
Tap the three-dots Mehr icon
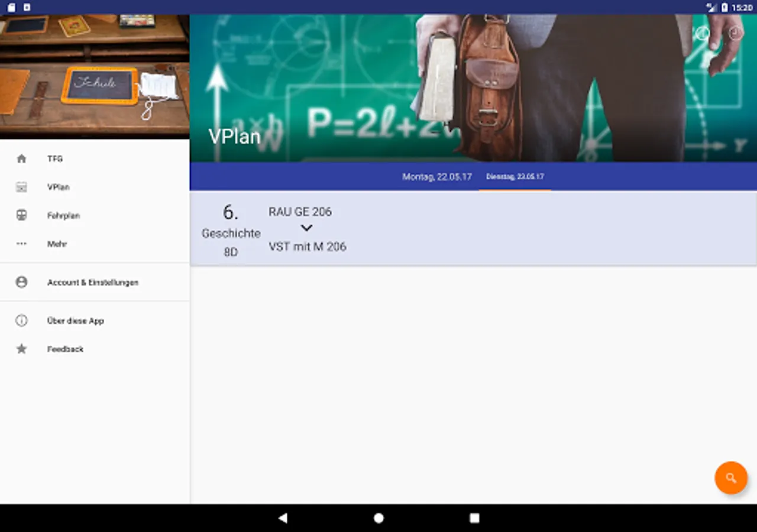21,244
